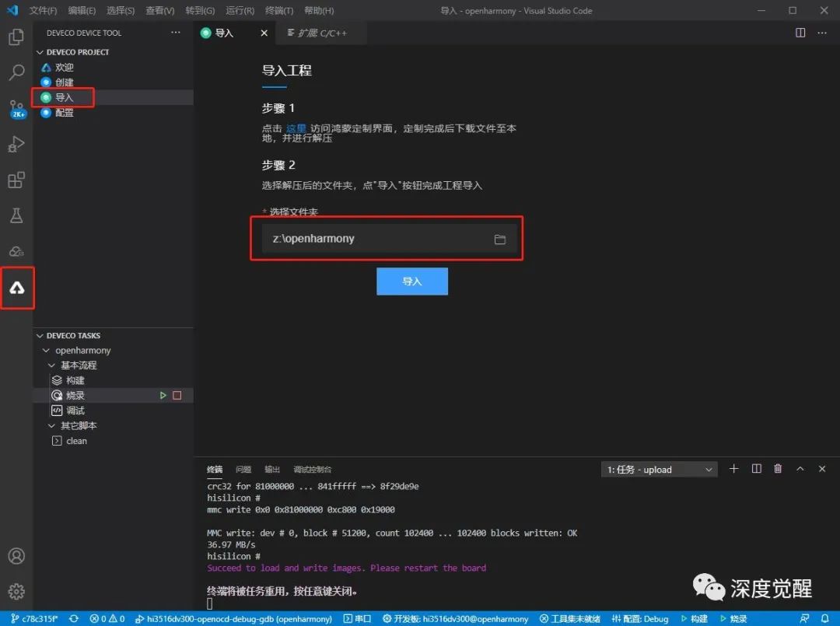Select 配置 in DevEco project list
The width and height of the screenshot is (840, 626).
[65, 113]
